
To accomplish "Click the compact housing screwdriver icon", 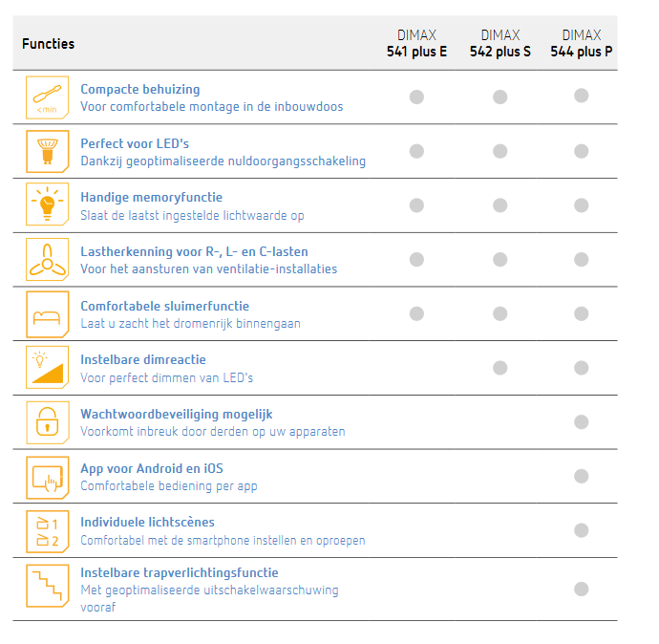I will [47, 97].
